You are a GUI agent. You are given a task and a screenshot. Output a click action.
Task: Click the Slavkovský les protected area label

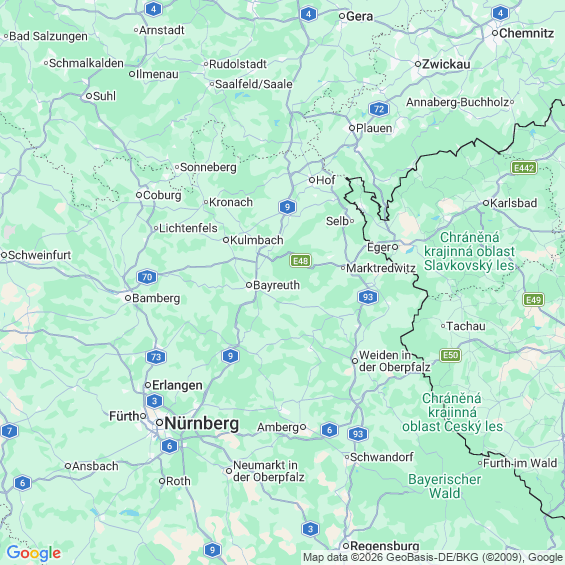pos(469,251)
